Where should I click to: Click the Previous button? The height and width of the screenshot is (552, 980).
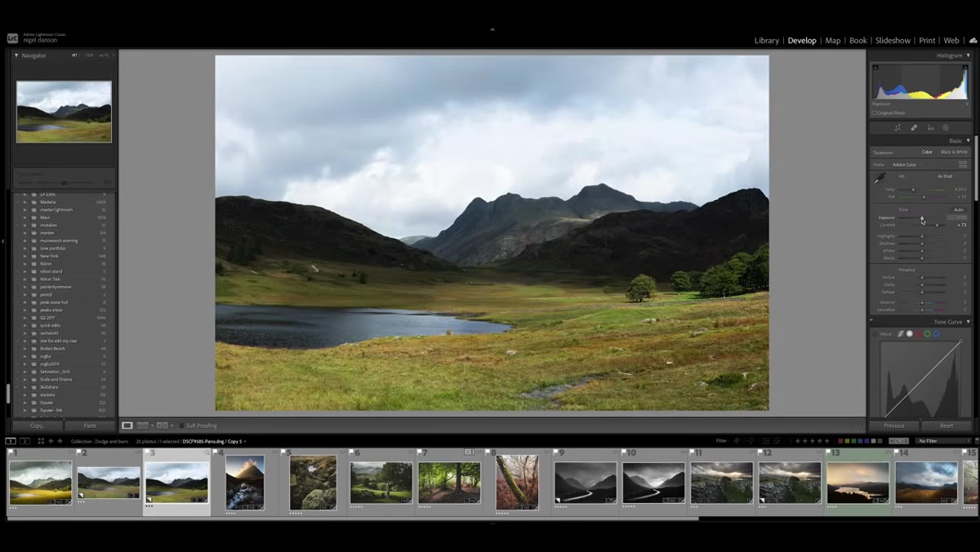[894, 425]
